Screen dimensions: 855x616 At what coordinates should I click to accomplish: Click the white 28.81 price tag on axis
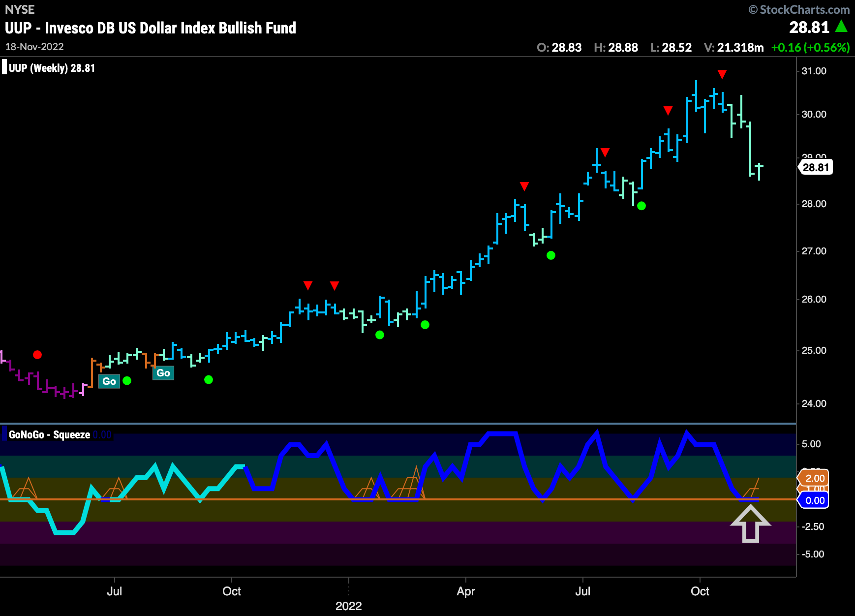[x=815, y=167]
